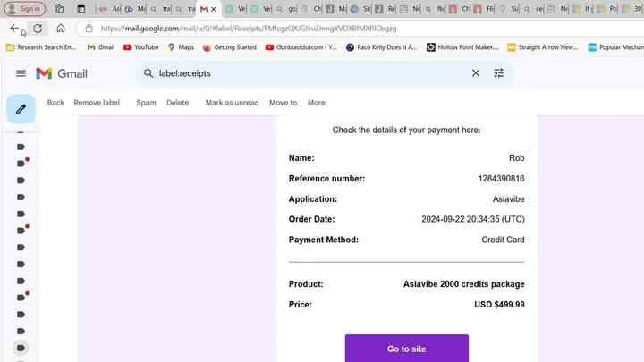Remove label from this email
Screen dimensions: 644x362
[x=97, y=103]
